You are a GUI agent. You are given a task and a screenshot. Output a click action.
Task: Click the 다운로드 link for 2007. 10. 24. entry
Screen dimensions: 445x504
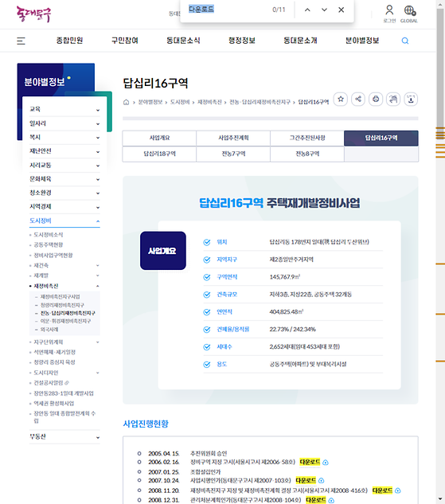306,481
